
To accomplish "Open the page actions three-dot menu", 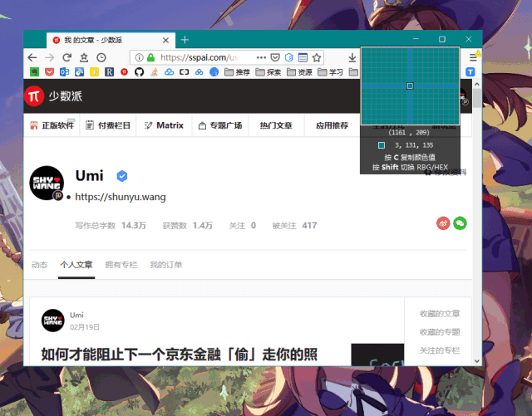I will point(261,57).
